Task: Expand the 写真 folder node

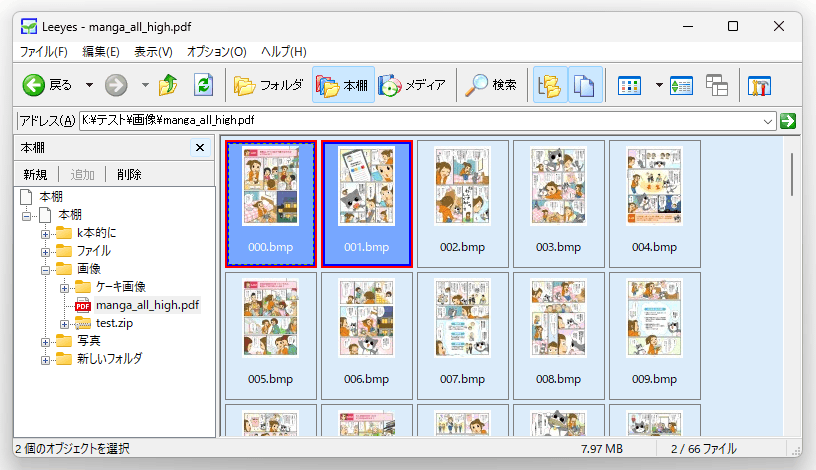Action: coord(45,342)
